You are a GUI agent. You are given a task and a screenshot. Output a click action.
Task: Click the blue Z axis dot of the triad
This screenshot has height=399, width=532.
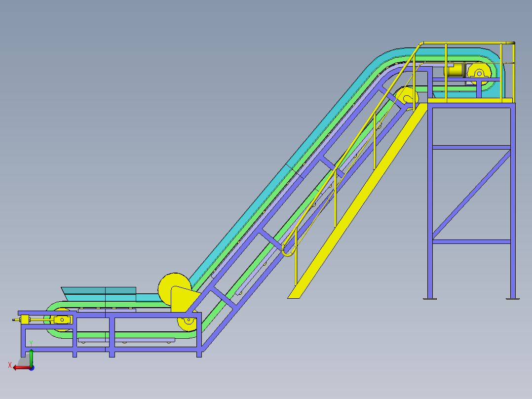[32, 368]
